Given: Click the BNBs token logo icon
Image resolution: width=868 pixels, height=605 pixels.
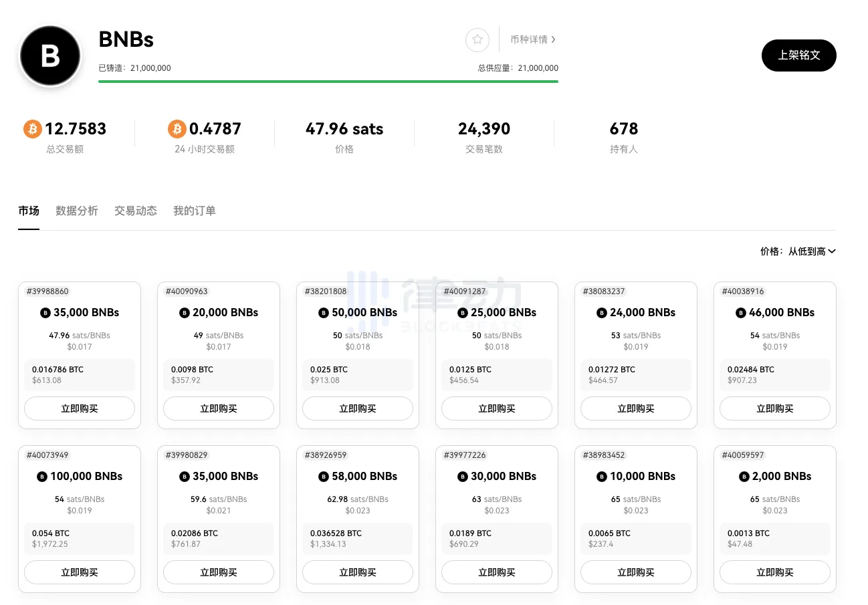Looking at the screenshot, I should coord(49,55).
